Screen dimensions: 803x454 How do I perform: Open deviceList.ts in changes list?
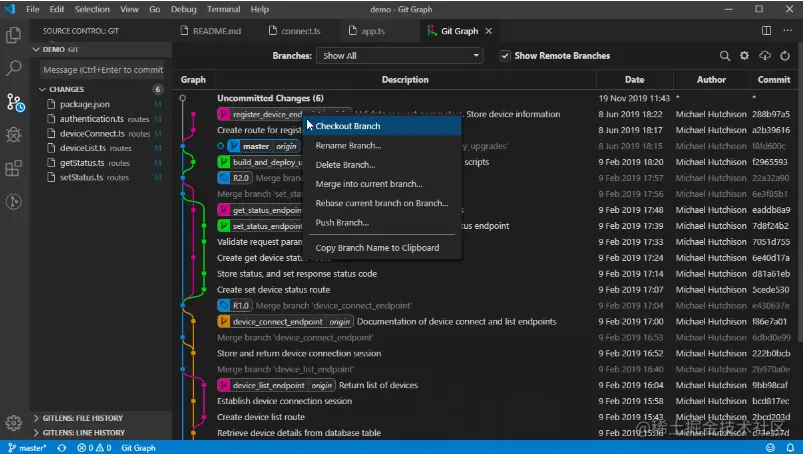tap(101, 148)
